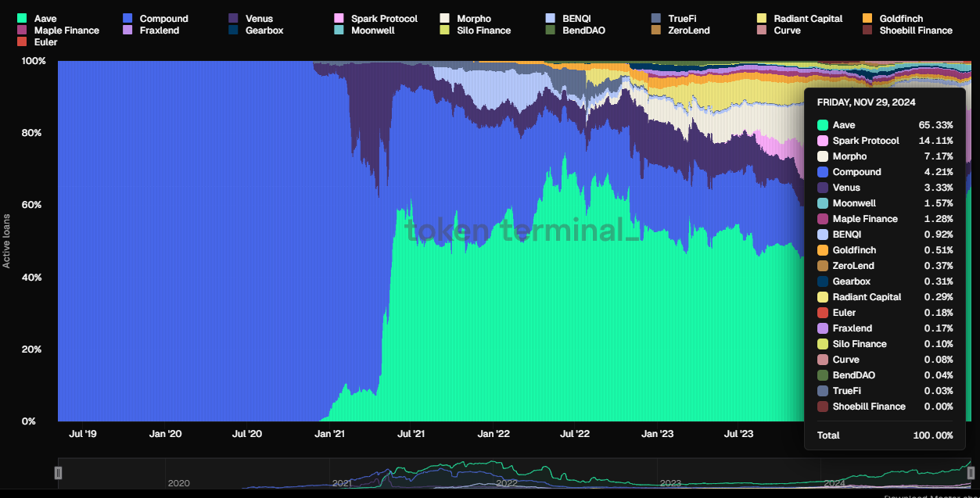Screen dimensions: 980x498
Task: Click the Jan '20 label on the x-axis
Action: point(165,434)
